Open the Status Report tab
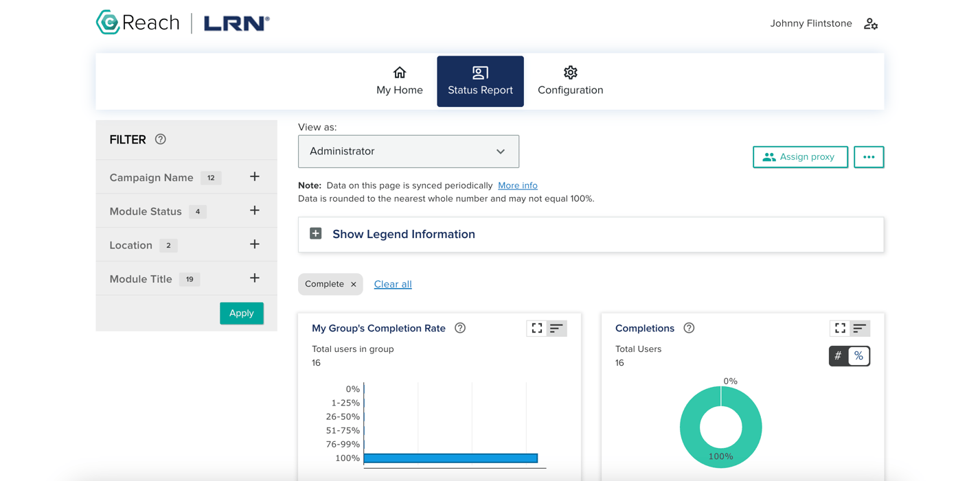Viewport: 980px width, 481px height. click(x=480, y=81)
